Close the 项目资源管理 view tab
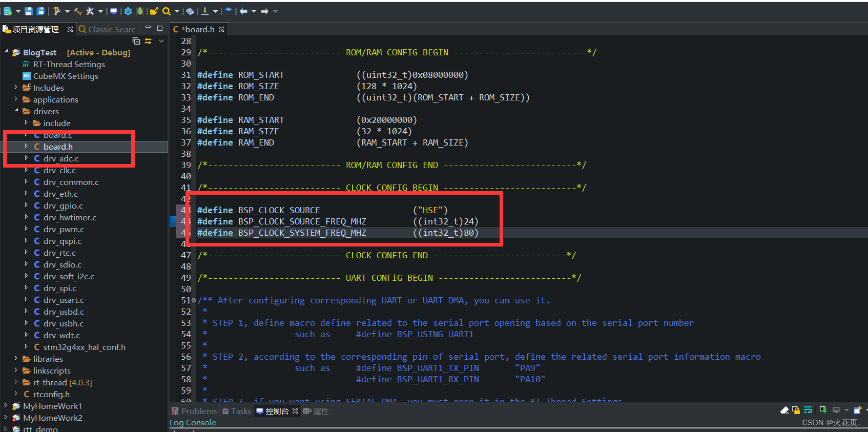Viewport: 868px width, 432px height. (70, 29)
